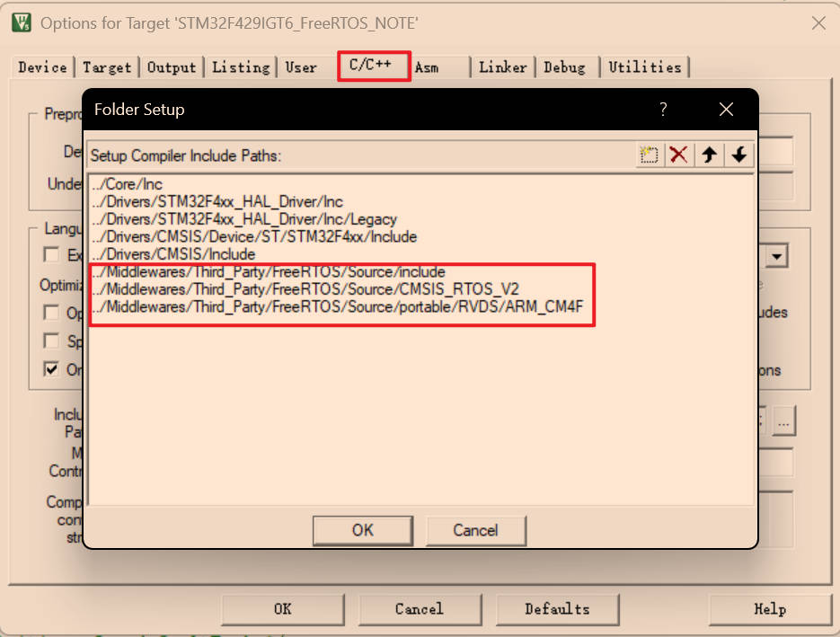840x637 pixels.
Task: Click the Defaults button at bottom
Action: pos(557,609)
